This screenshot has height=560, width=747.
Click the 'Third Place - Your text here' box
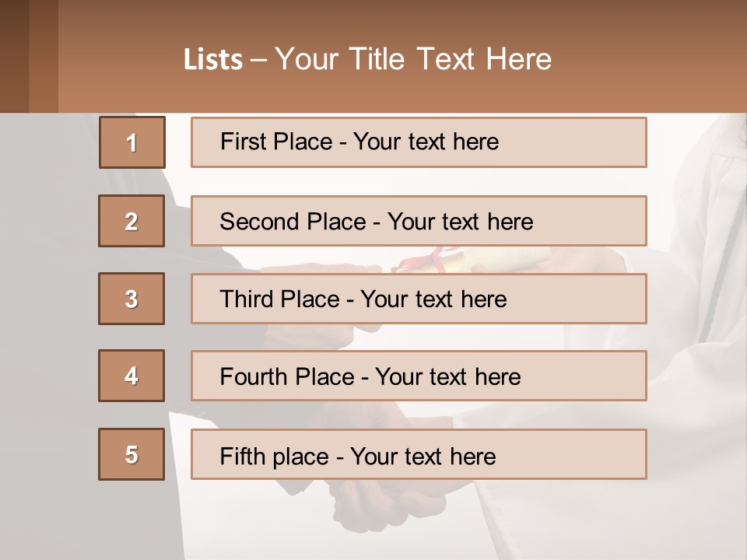(419, 299)
